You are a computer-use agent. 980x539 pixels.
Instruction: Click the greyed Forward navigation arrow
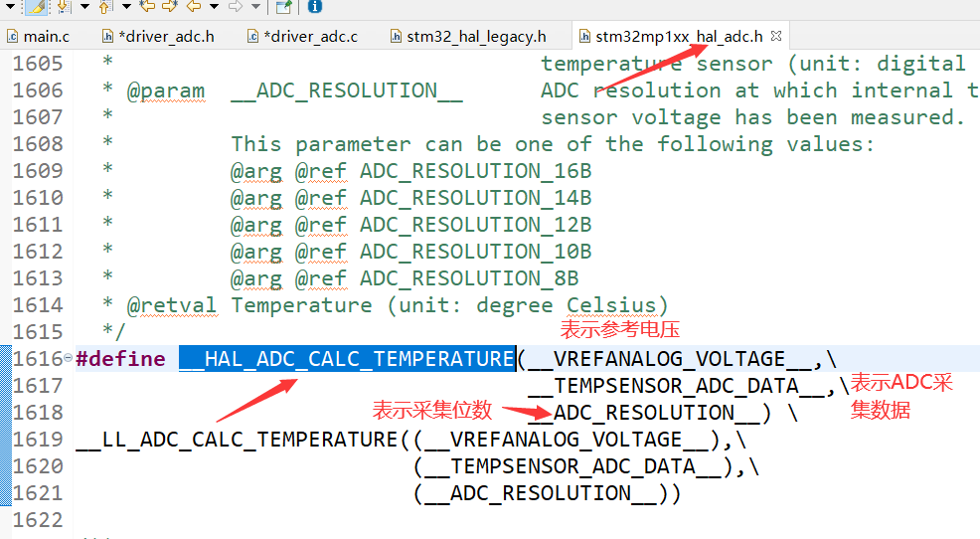click(x=236, y=7)
